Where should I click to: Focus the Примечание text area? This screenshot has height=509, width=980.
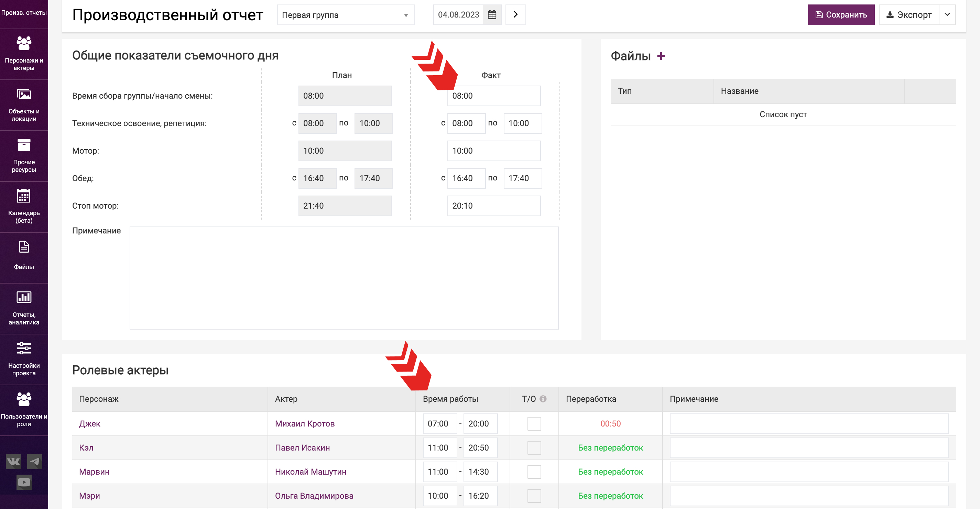[x=344, y=278]
